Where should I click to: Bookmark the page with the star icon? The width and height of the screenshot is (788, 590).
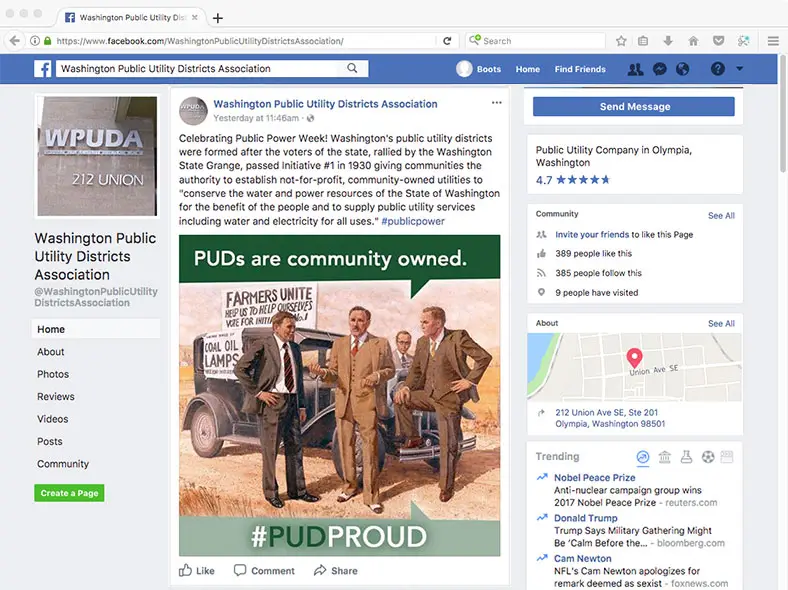621,41
